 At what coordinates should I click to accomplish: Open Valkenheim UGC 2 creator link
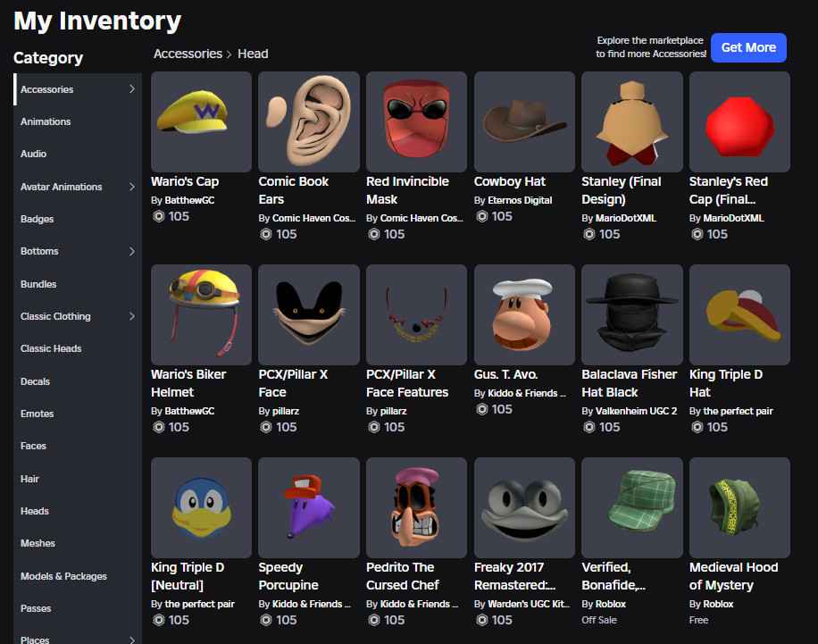636,411
